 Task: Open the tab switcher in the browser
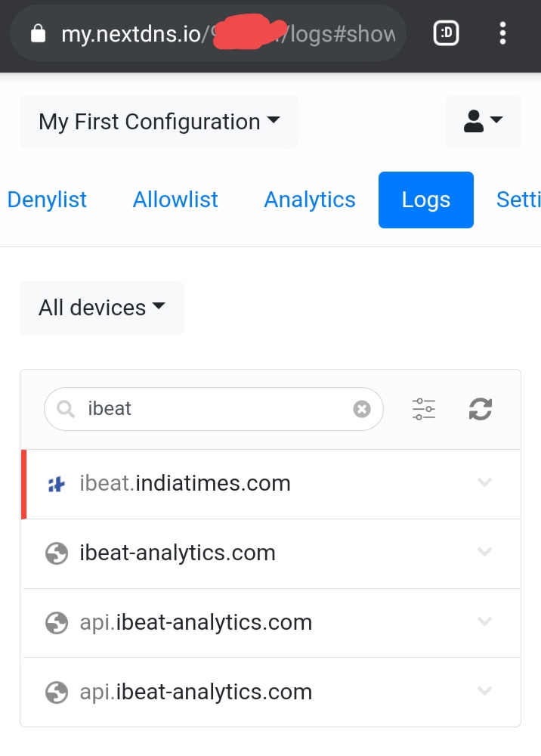tap(446, 33)
